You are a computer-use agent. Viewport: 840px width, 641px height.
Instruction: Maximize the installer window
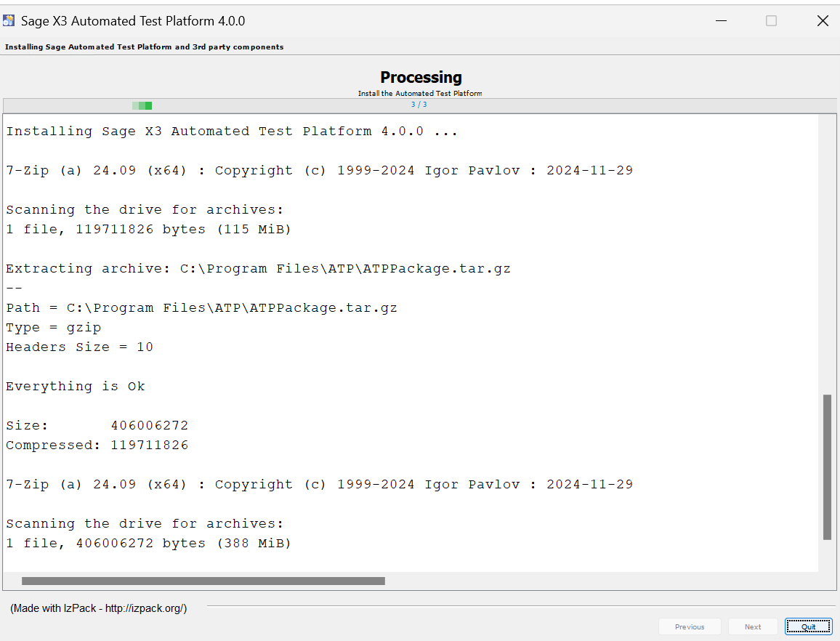[771, 21]
